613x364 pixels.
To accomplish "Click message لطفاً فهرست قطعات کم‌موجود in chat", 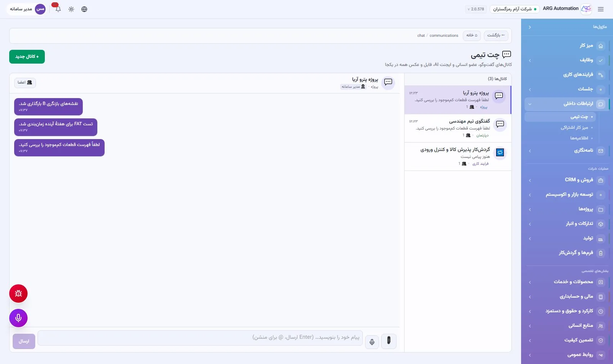I will [x=59, y=148].
